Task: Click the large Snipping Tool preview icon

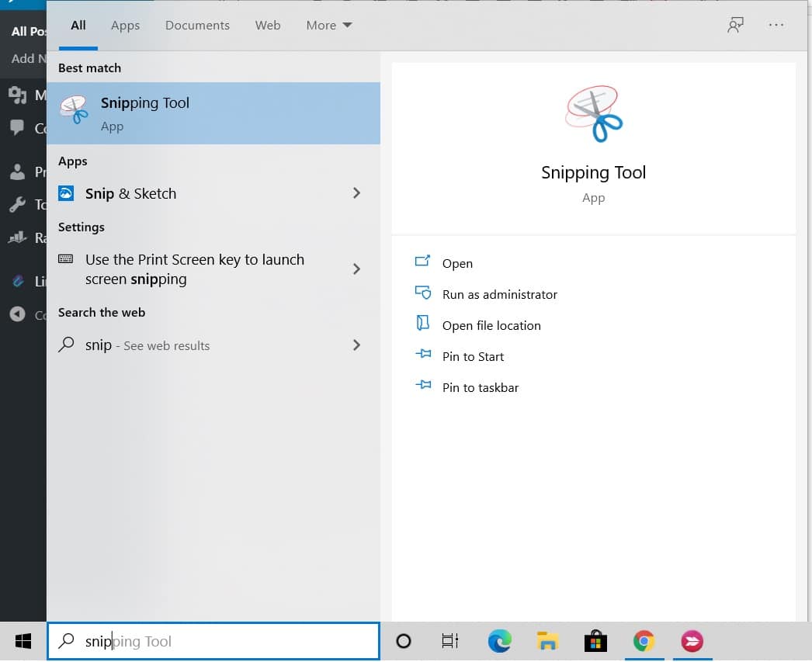Action: point(594,114)
